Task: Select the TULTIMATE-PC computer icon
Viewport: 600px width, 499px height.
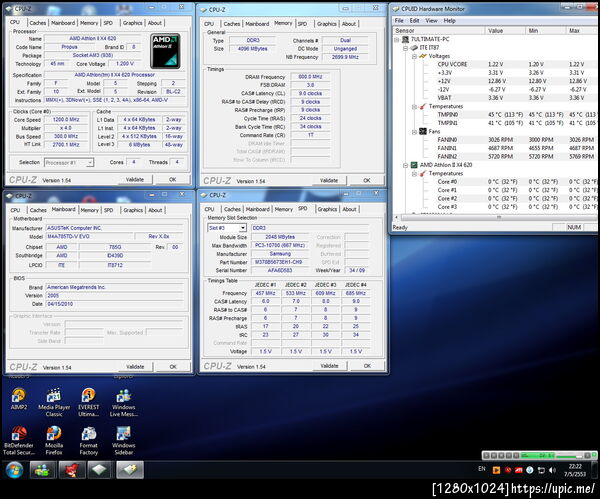Action: point(405,39)
